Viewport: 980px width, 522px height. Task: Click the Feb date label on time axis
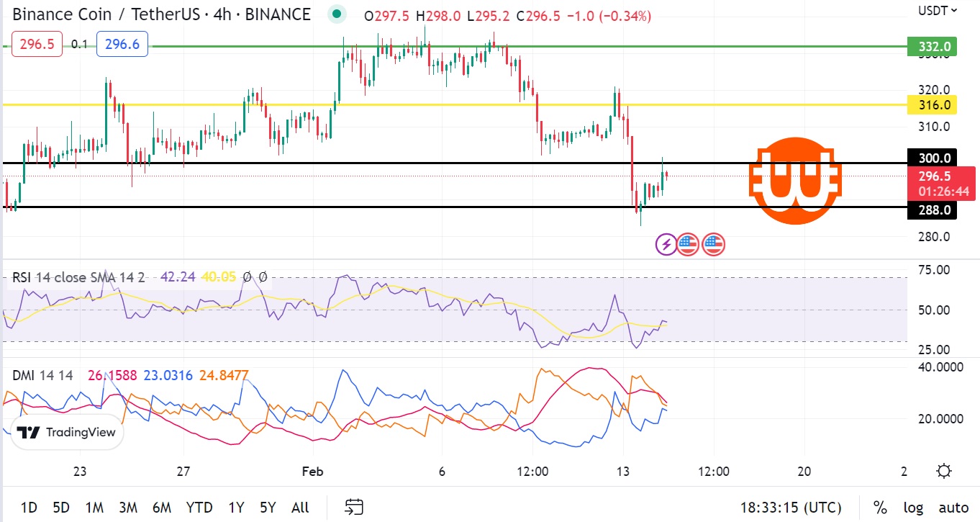[312, 472]
